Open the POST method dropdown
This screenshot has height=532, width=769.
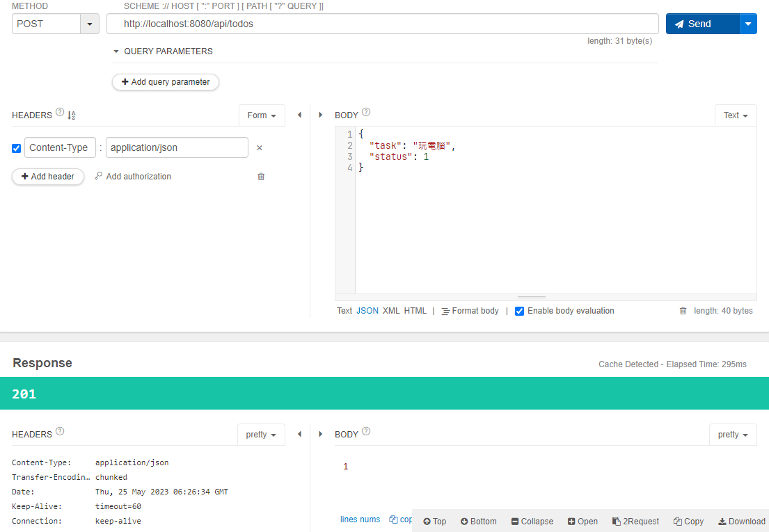(x=89, y=24)
